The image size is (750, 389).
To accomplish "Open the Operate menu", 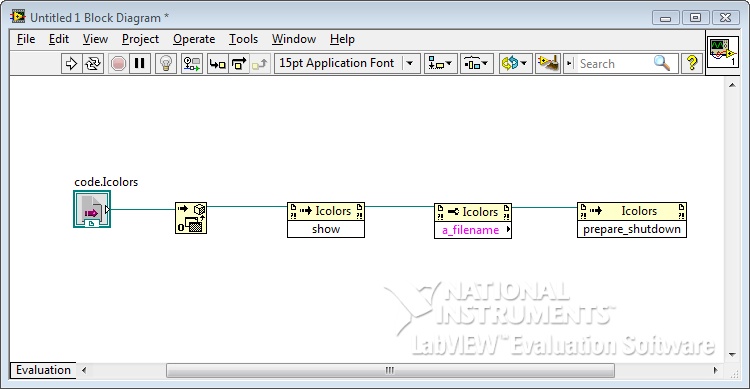I will (x=194, y=39).
